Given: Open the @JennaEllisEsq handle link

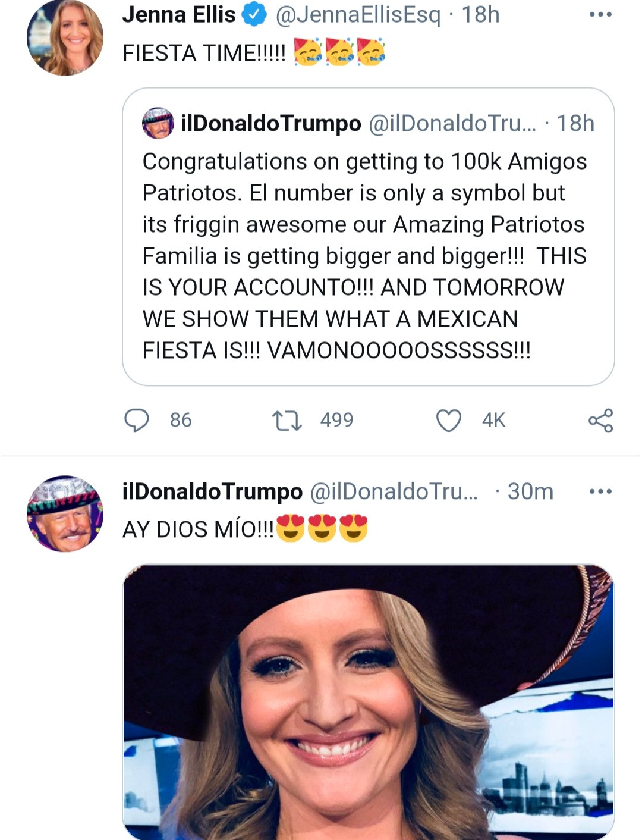Looking at the screenshot, I should (358, 15).
